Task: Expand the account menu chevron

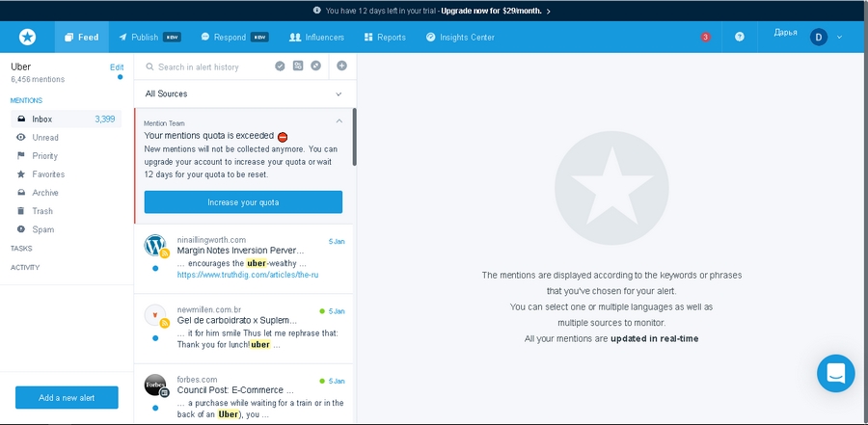Action: [x=839, y=37]
